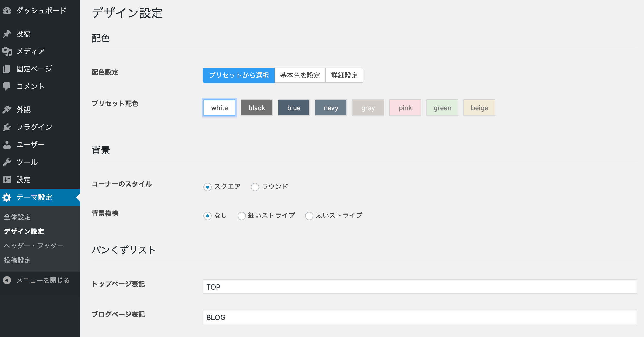Viewport: 644px width, 337px height.
Task: Pick the navy preset color swatch
Action: pyautogui.click(x=331, y=108)
